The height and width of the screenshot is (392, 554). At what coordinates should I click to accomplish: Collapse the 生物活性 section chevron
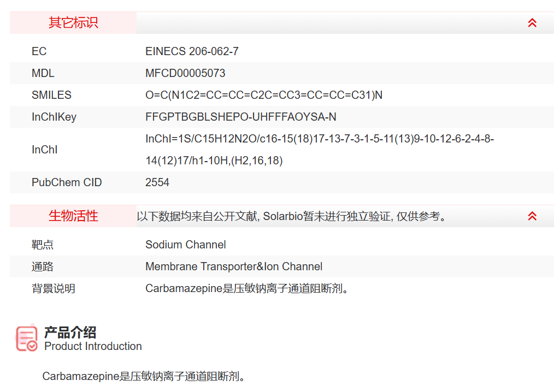tap(532, 216)
